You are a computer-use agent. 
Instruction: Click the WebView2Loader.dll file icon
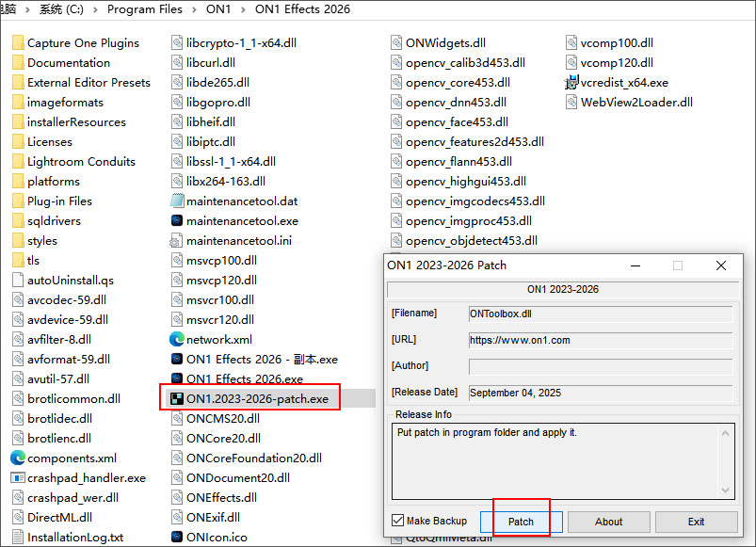click(x=571, y=103)
